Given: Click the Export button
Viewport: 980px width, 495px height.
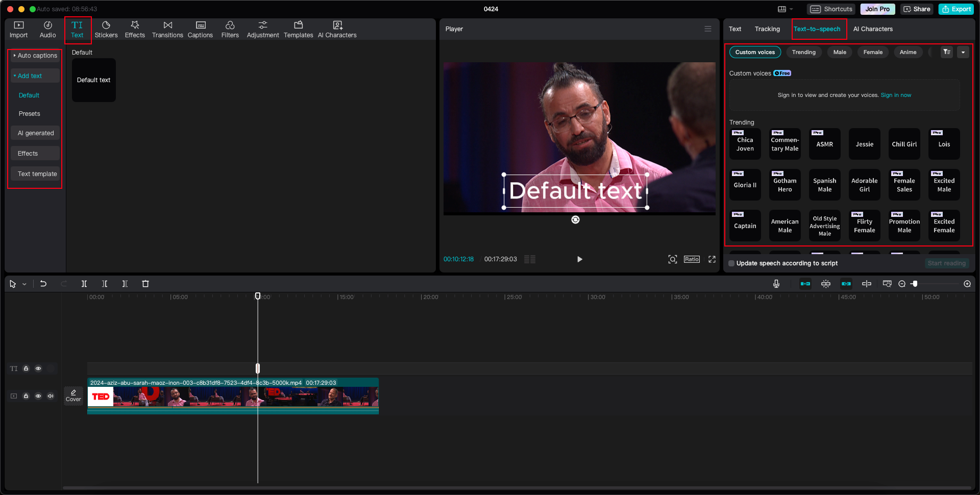Looking at the screenshot, I should point(957,9).
